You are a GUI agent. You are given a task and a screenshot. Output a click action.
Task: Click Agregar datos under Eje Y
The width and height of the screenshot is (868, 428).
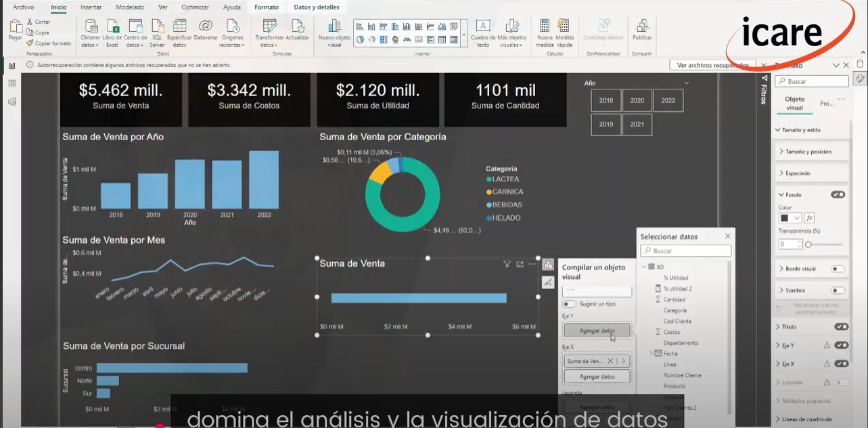click(x=597, y=330)
